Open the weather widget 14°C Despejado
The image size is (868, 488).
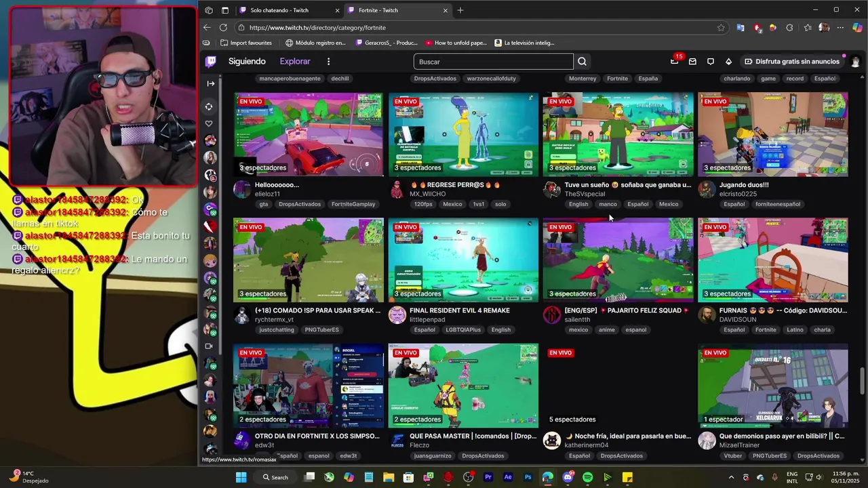28,477
